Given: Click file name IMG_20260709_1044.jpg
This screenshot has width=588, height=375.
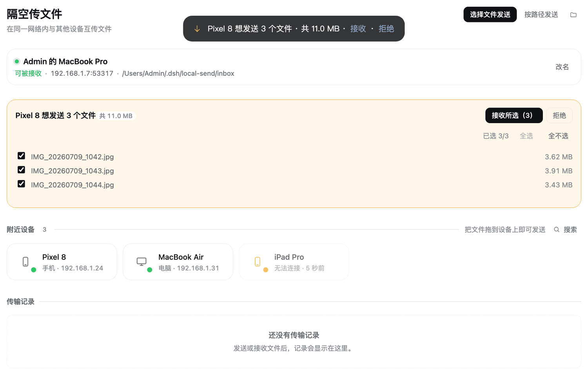Looking at the screenshot, I should coord(73,185).
